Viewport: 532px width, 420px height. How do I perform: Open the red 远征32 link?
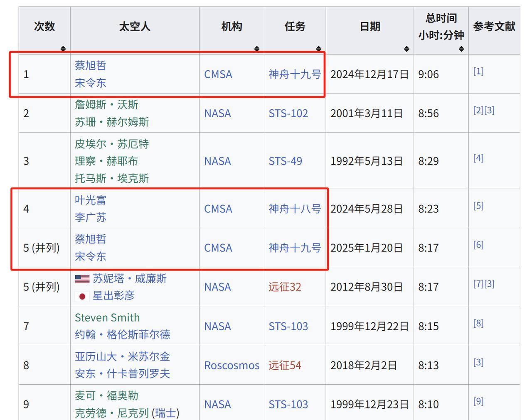coord(285,287)
